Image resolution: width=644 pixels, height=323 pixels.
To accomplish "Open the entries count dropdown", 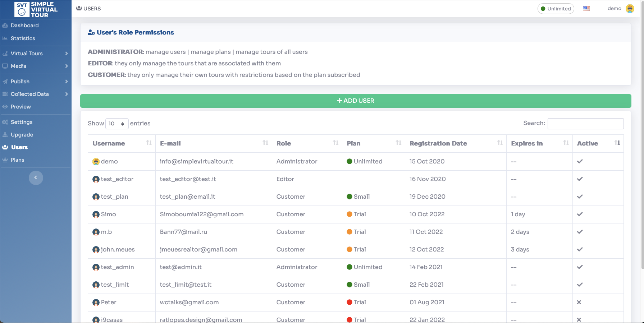I will [x=117, y=124].
